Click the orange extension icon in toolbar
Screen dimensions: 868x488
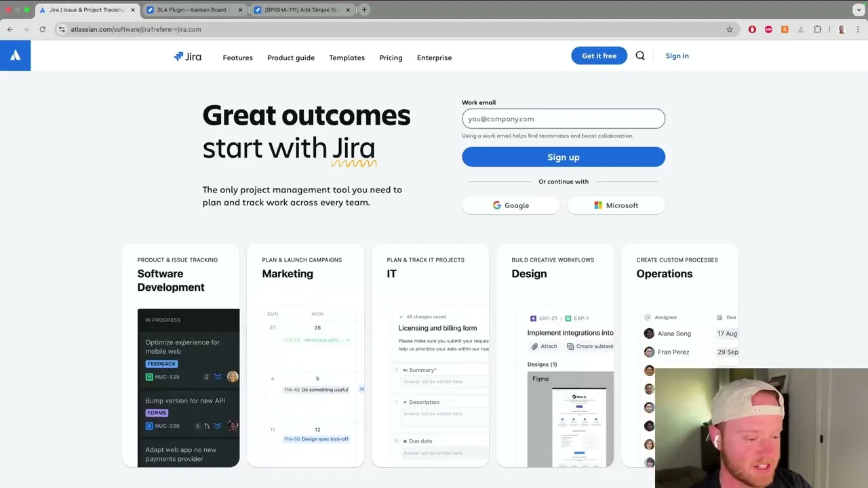click(785, 29)
